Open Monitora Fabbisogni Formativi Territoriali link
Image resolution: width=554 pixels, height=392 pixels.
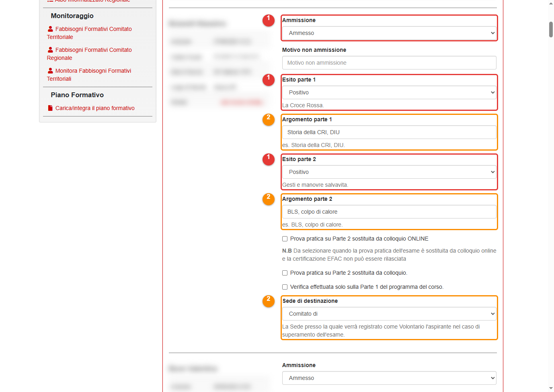(89, 75)
